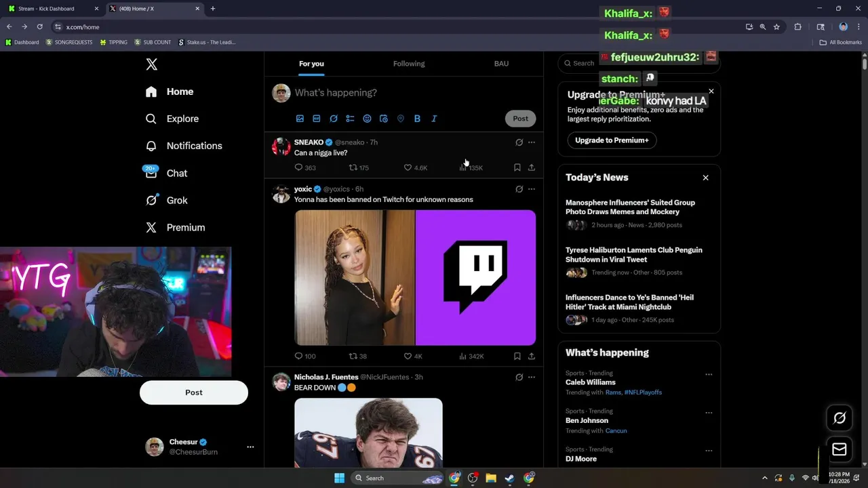Schedule the post with the calendar icon
The width and height of the screenshot is (868, 488).
click(384, 119)
